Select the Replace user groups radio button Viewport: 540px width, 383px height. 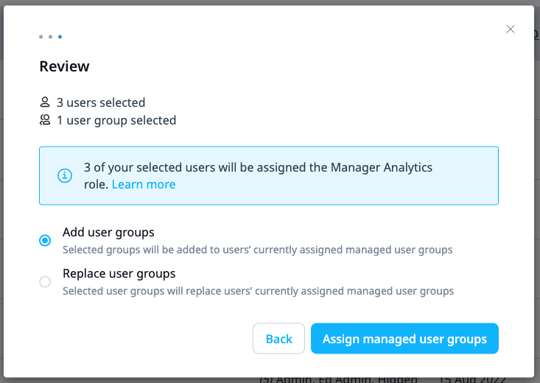click(45, 282)
